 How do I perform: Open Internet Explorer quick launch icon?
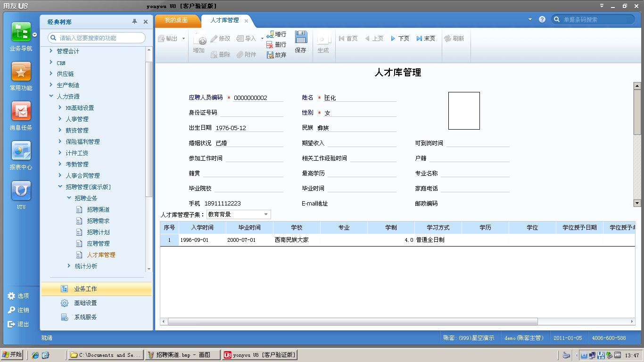(x=35, y=355)
